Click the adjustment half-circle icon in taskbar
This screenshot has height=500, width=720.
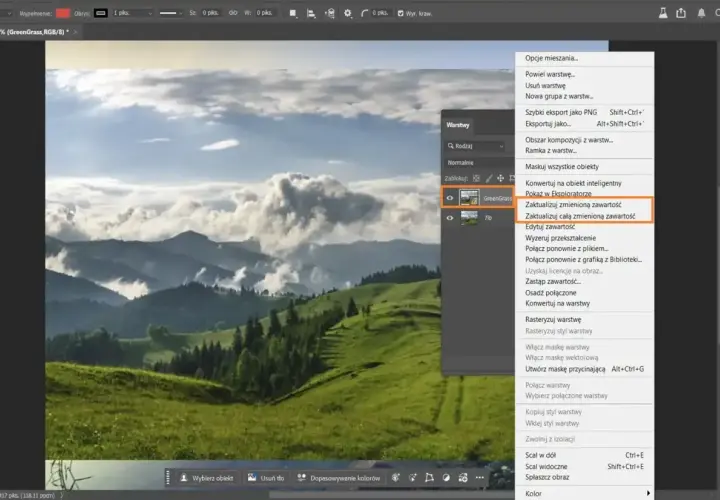[446, 478]
